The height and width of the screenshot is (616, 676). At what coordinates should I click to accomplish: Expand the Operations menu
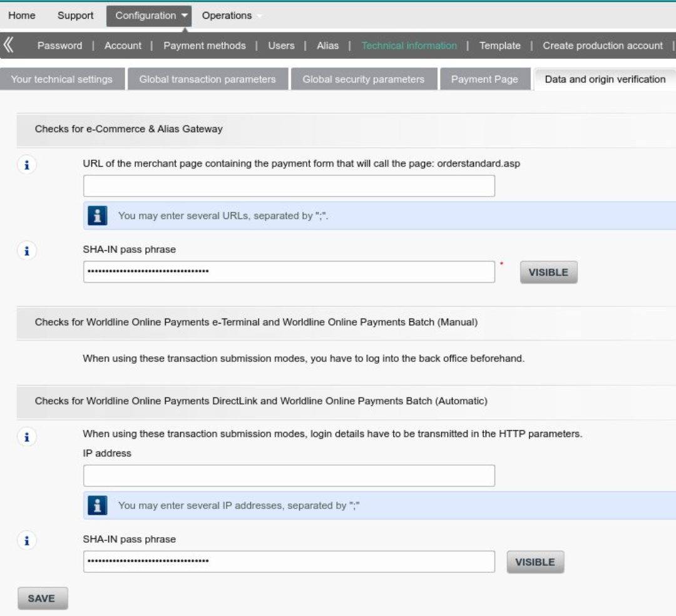coord(227,16)
